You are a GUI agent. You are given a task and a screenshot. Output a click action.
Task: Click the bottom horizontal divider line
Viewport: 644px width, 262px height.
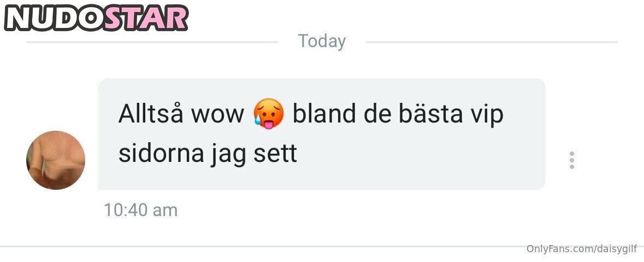click(322, 246)
